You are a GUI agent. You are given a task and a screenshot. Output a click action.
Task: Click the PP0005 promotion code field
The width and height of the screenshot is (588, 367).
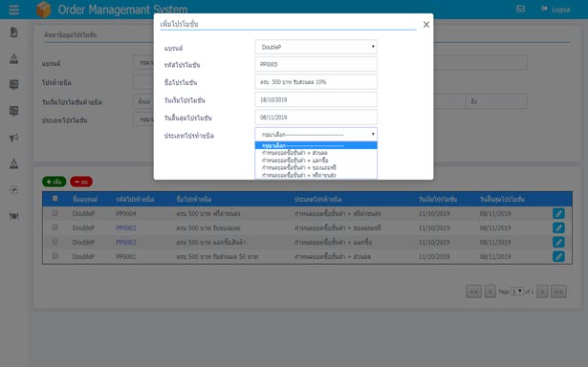[x=316, y=64]
